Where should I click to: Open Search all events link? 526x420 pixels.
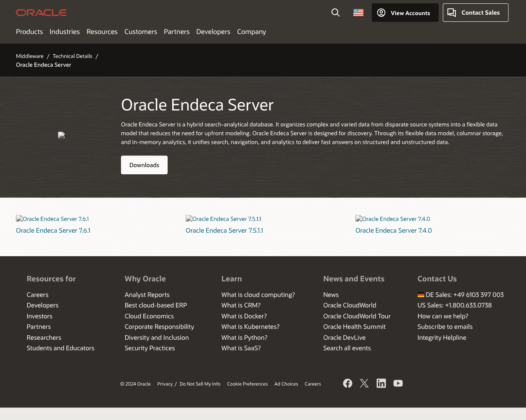point(347,348)
